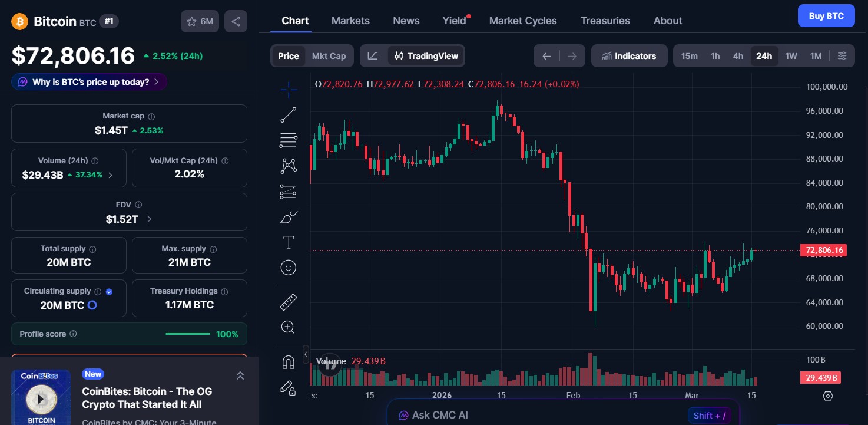868x425 pixels.
Task: Collapse the left drawing toolbar
Action: coord(306,354)
